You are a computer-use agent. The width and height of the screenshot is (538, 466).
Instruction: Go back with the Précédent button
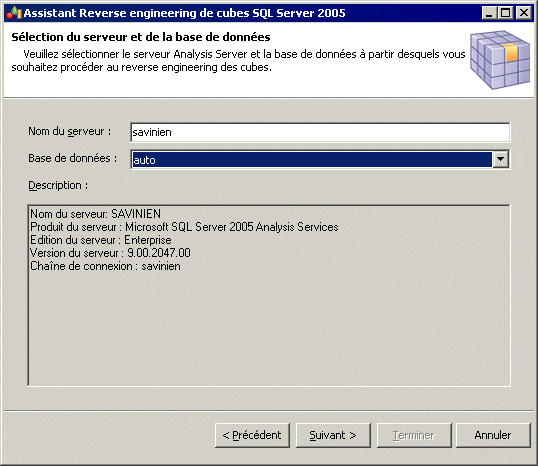[252, 435]
